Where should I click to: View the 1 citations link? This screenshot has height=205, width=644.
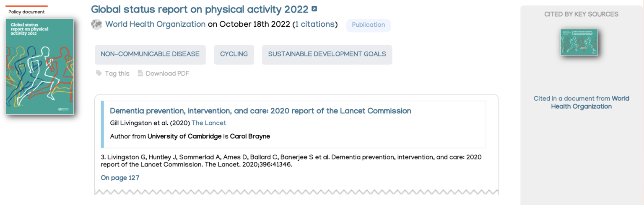pos(314,24)
